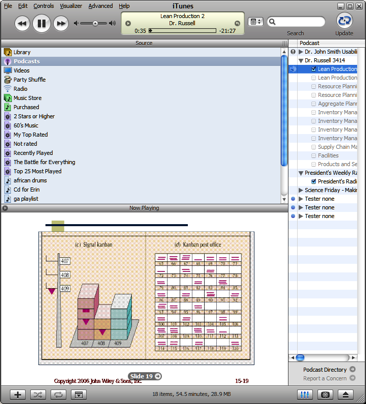This screenshot has width=367, height=405.
Task: Open the Help menu
Action: [x=124, y=6]
